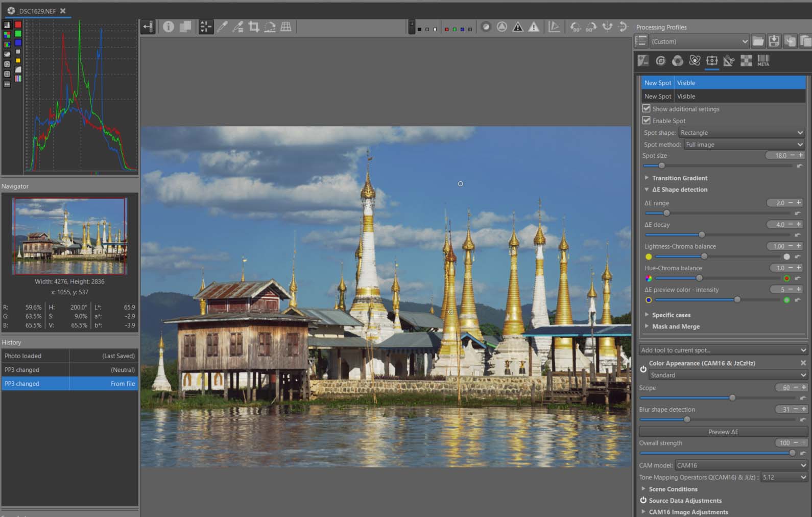This screenshot has width=812, height=517.
Task: Activate the perspective correction grid tool
Action: 286,27
